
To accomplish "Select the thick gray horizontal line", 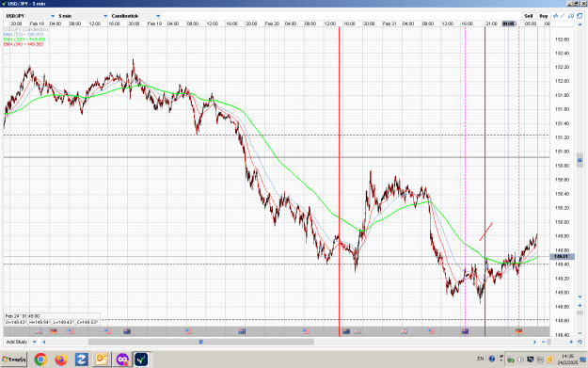I will point(277,157).
